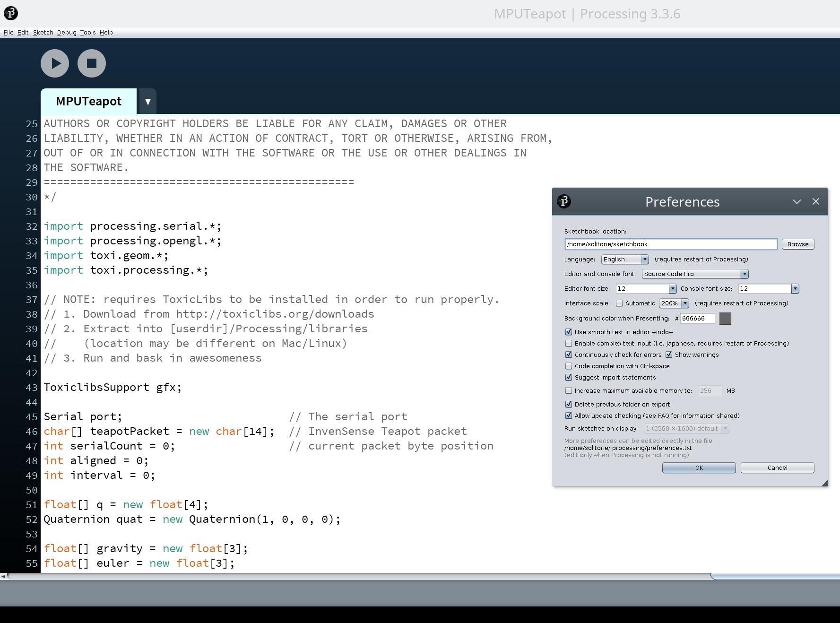
Task: Click the 'Run and bask in awesomeness' comment
Action: point(153,358)
